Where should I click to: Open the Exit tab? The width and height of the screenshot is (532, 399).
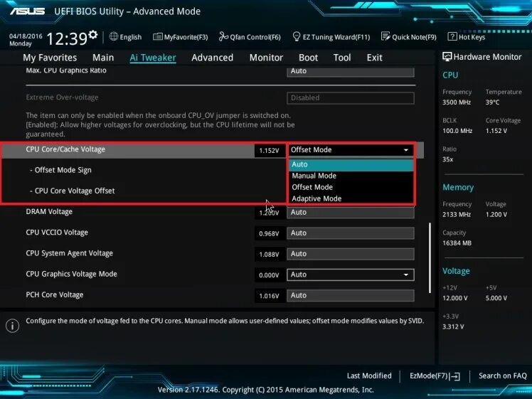click(x=375, y=58)
